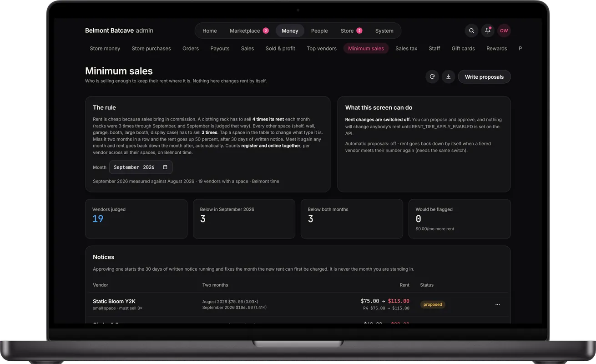This screenshot has height=364, width=596.
Task: Click the Vendor column header
Action: [x=101, y=285]
